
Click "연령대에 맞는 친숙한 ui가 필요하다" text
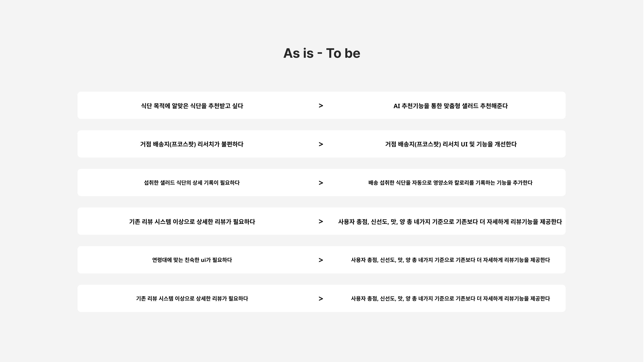pyautogui.click(x=192, y=260)
